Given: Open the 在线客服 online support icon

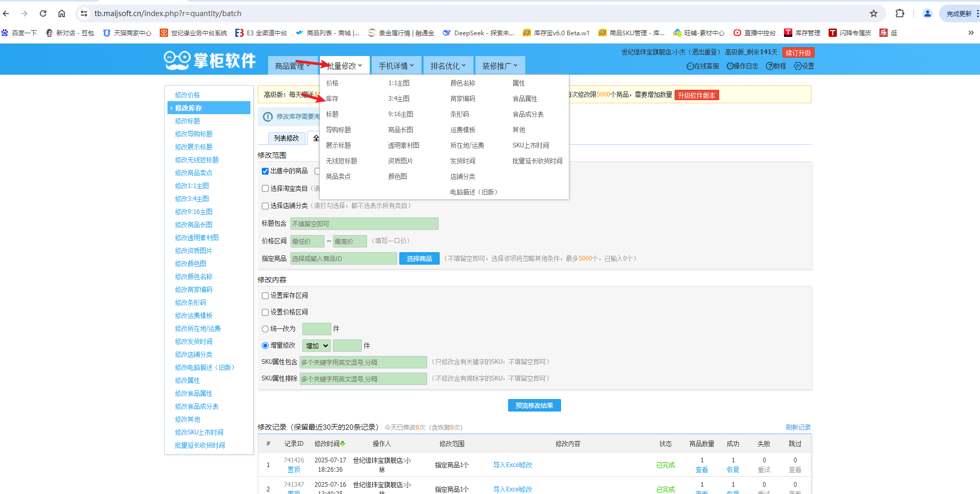Looking at the screenshot, I should point(691,66).
